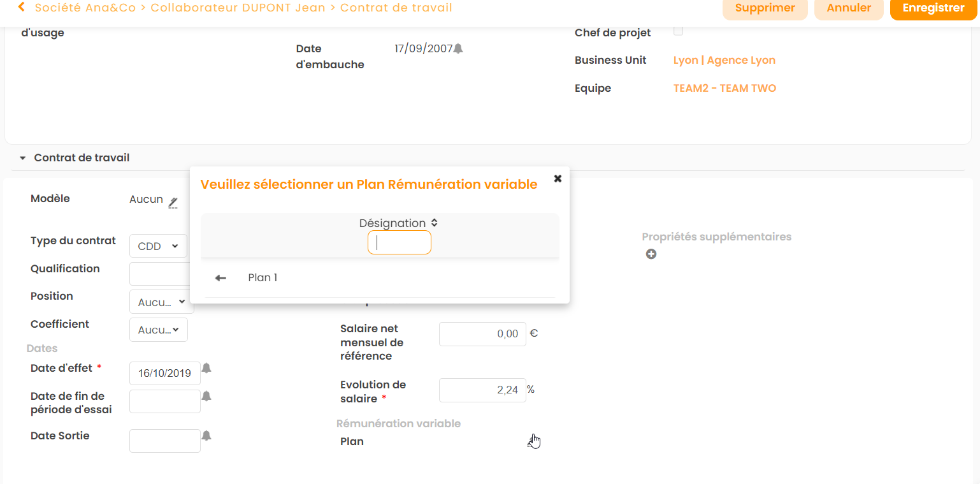
Task: Collapse the Contrat de travail section
Action: point(23,158)
